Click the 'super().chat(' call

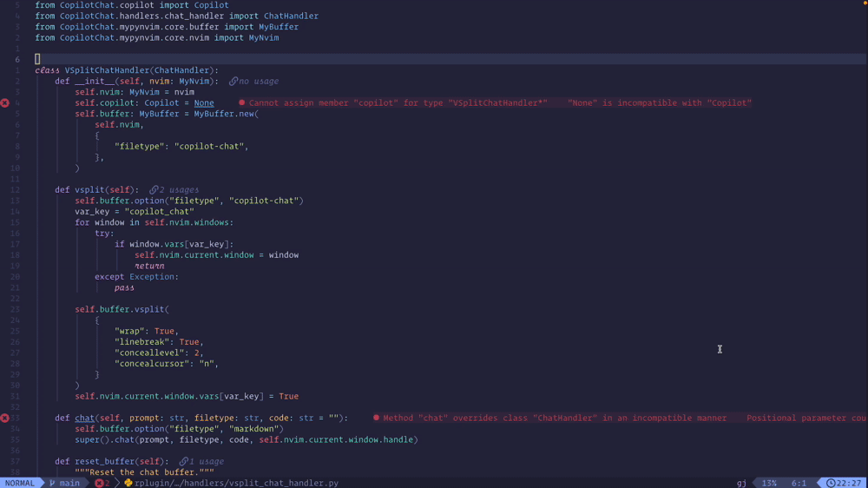point(107,440)
